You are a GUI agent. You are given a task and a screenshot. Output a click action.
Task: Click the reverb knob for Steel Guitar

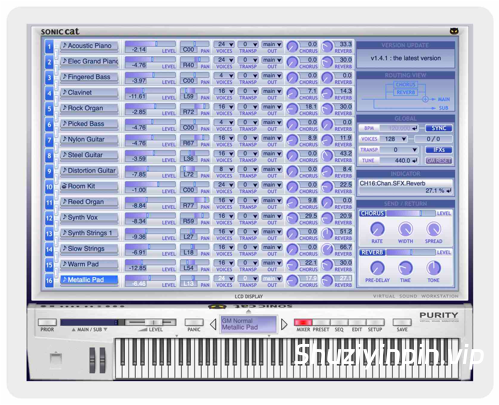tap(327, 156)
